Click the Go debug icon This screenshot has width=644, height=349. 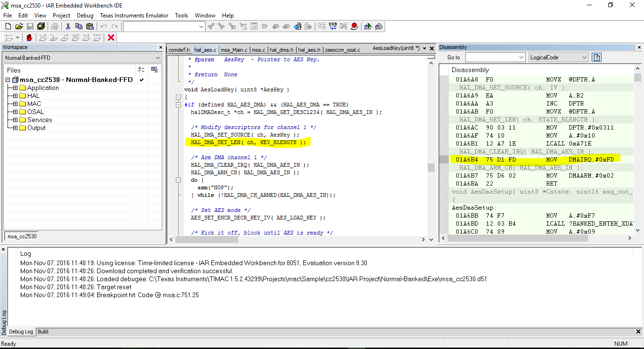[x=97, y=38]
